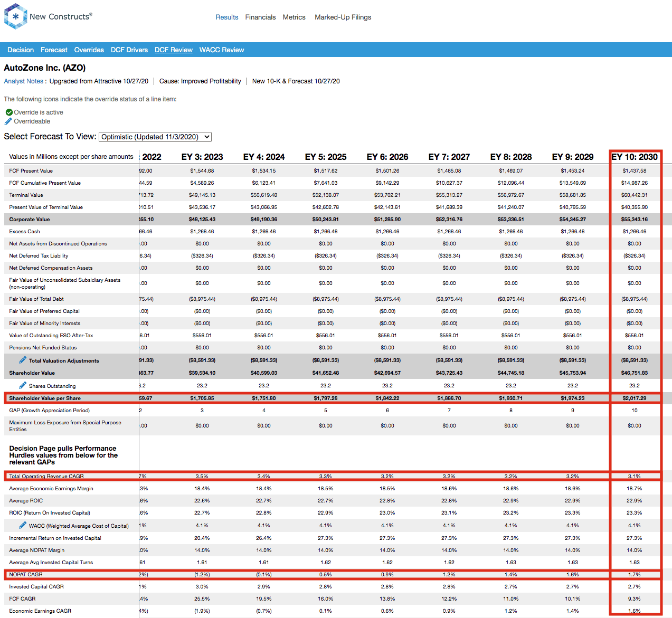Click the New Constructs logo icon
The image size is (672, 618).
click(x=15, y=16)
